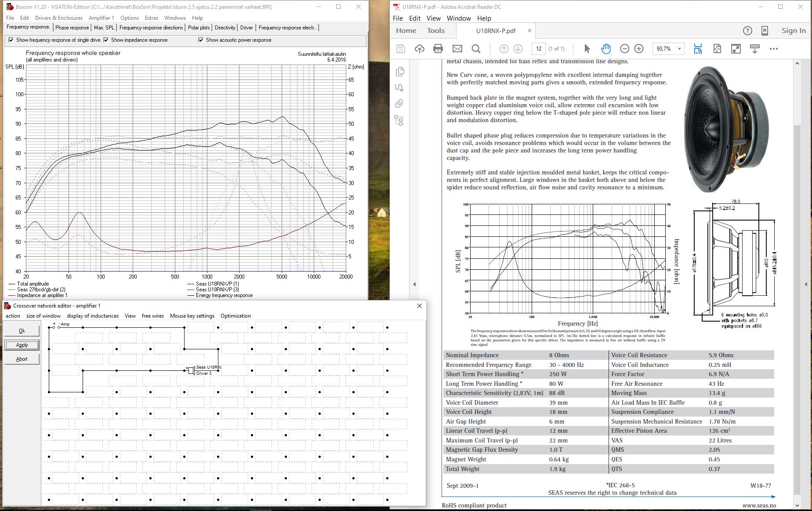
Task: Open the Extras menu in Boxsim
Action: [152, 18]
